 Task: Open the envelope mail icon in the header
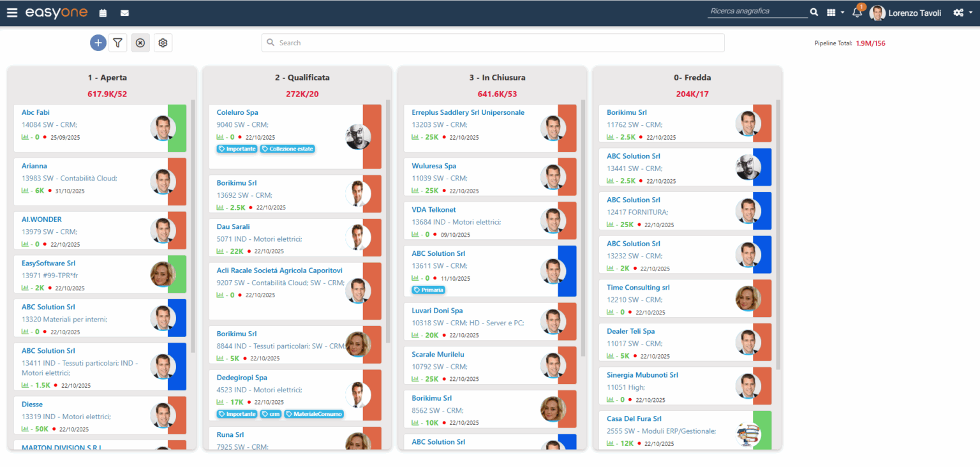pos(124,13)
